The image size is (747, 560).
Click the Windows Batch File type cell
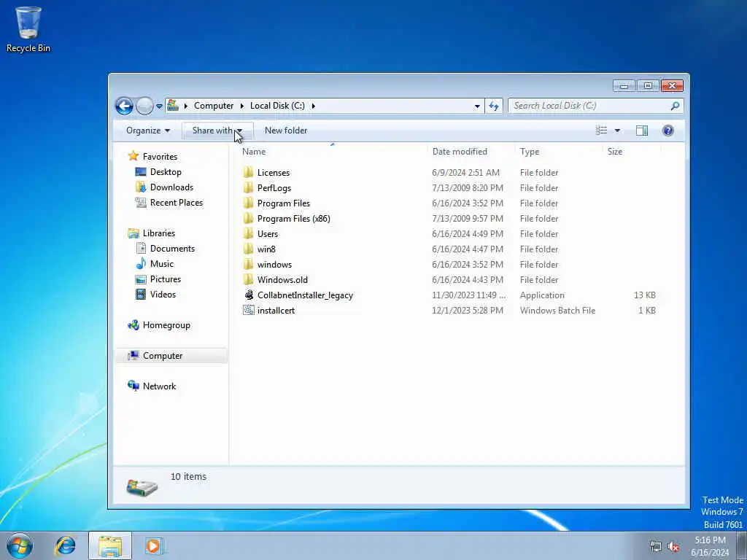click(x=558, y=310)
